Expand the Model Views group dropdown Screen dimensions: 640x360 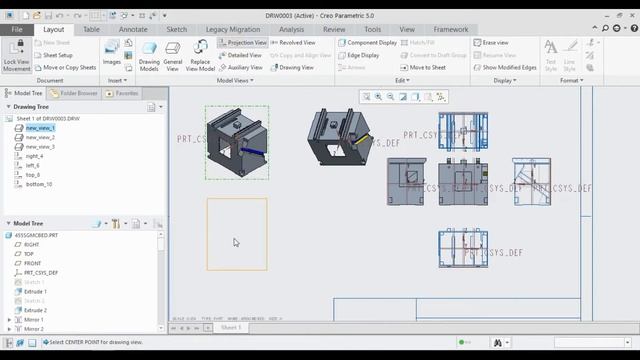coord(235,80)
